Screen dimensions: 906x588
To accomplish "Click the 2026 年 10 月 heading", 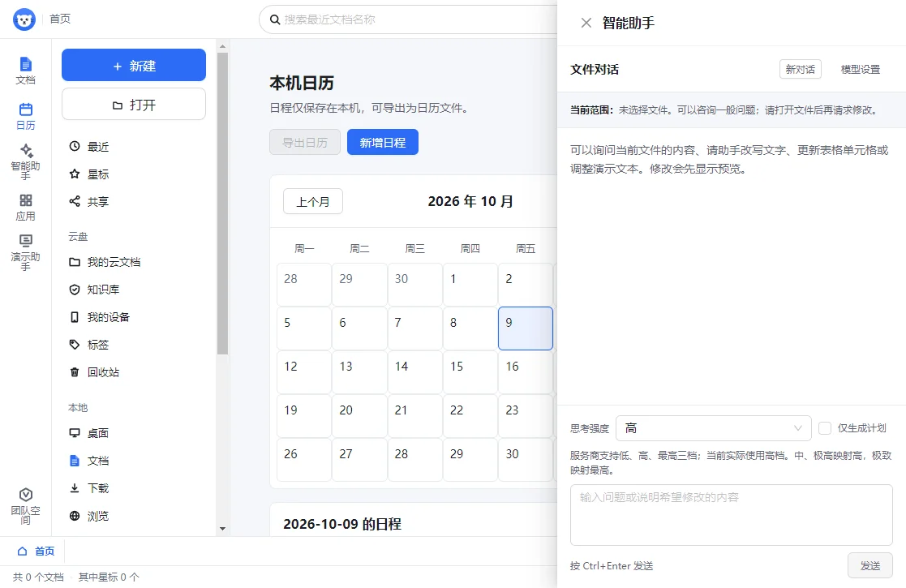I will pyautogui.click(x=470, y=202).
